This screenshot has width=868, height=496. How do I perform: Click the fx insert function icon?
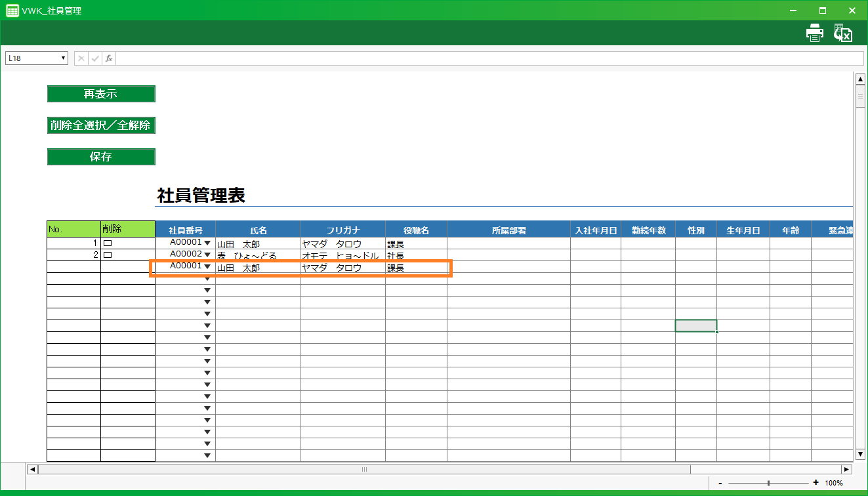(109, 58)
